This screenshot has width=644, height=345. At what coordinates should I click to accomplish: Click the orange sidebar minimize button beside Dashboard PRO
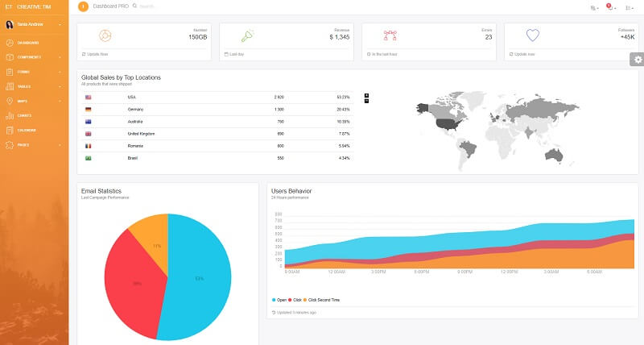pos(84,6)
